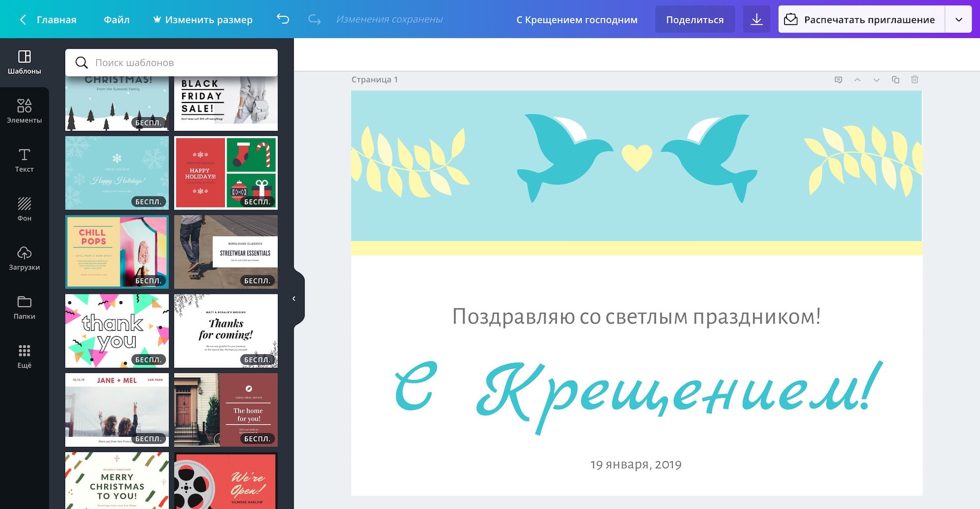980x509 pixels.
Task: Open the Шаблоны templates panel
Action: pyautogui.click(x=24, y=62)
